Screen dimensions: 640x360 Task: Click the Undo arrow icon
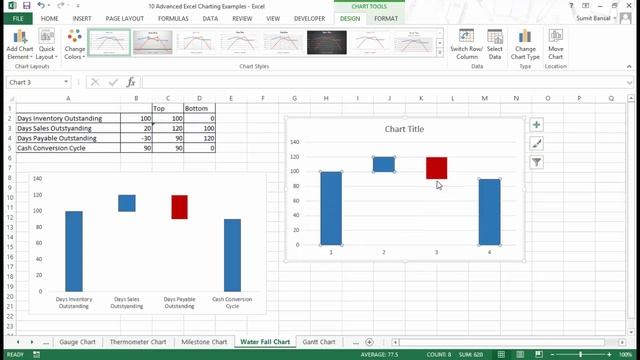pos(40,6)
